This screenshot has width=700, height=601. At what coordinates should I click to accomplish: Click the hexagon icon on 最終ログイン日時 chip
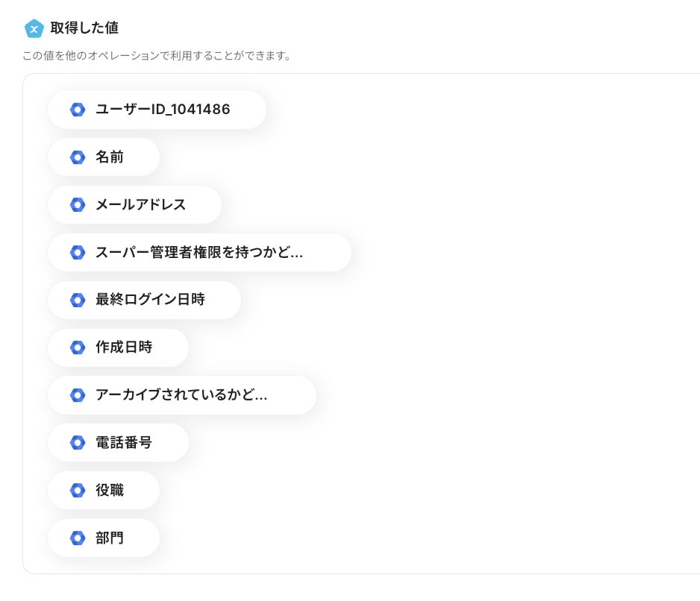click(78, 300)
